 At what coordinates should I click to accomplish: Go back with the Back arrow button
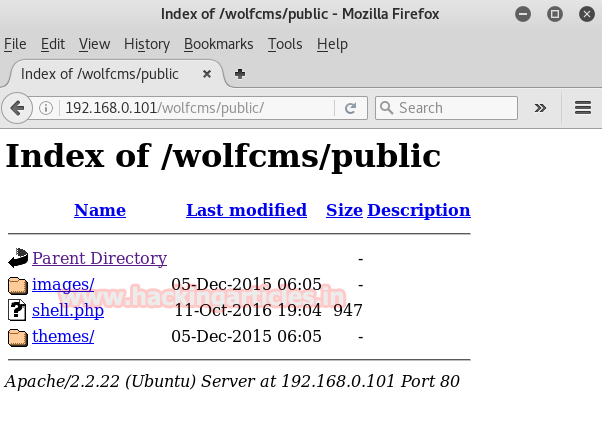(x=17, y=108)
